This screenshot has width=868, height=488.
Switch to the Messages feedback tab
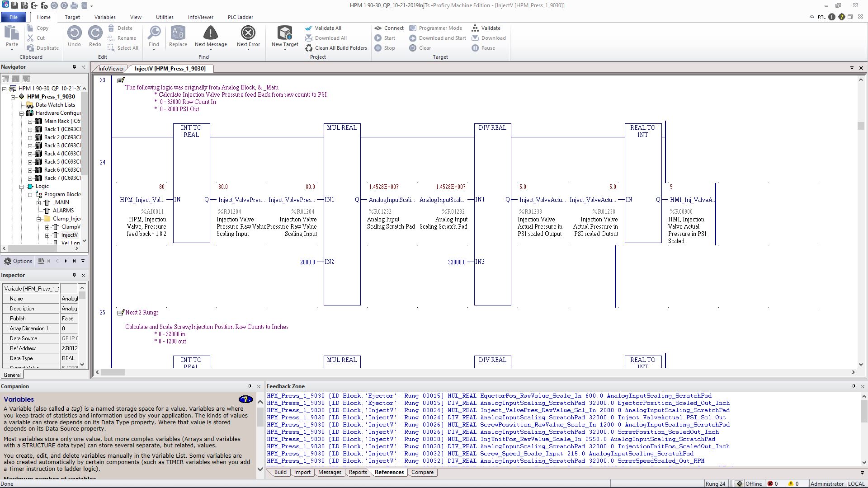330,472
